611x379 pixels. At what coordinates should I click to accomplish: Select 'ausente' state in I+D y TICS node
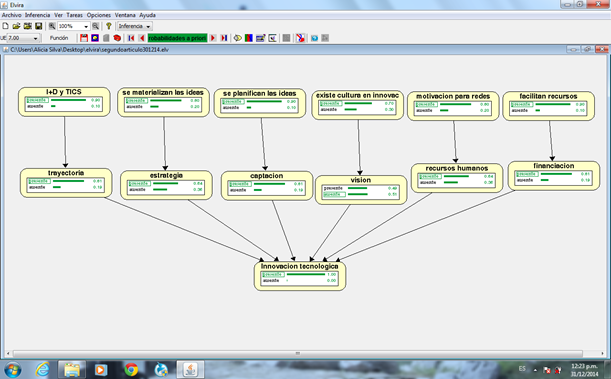coord(35,106)
